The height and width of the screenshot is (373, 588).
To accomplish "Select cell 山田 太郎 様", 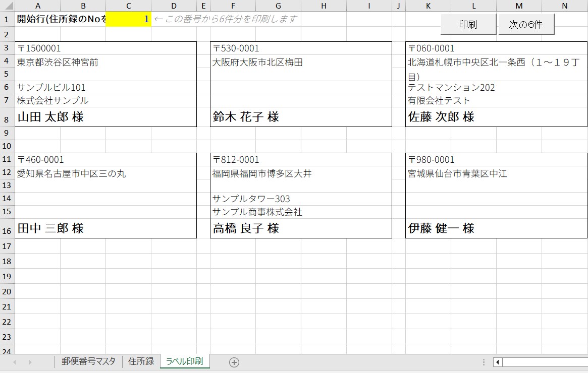I will pyautogui.click(x=106, y=117).
